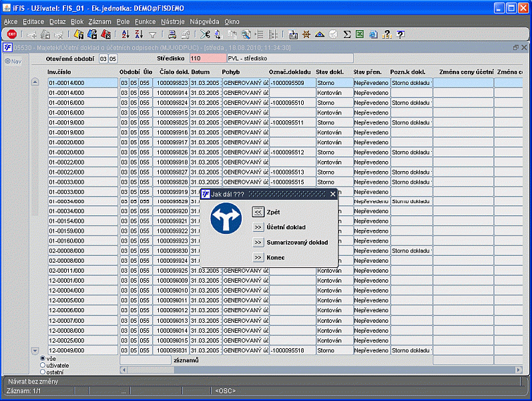Click the Účetní doklad arrow button

click(x=258, y=227)
